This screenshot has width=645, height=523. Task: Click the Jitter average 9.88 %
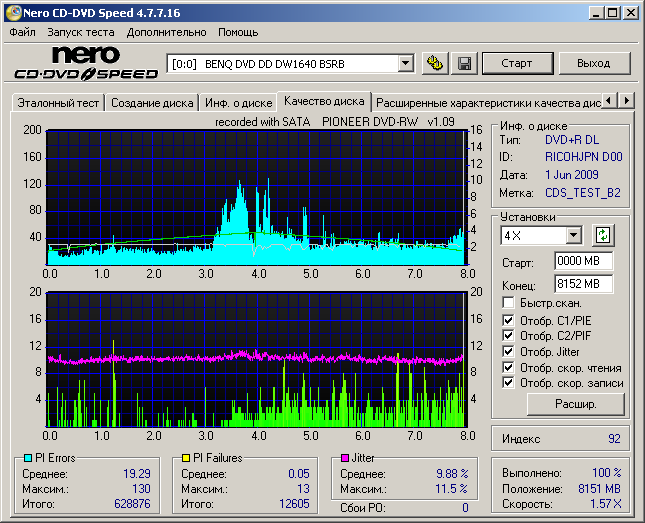(452, 474)
